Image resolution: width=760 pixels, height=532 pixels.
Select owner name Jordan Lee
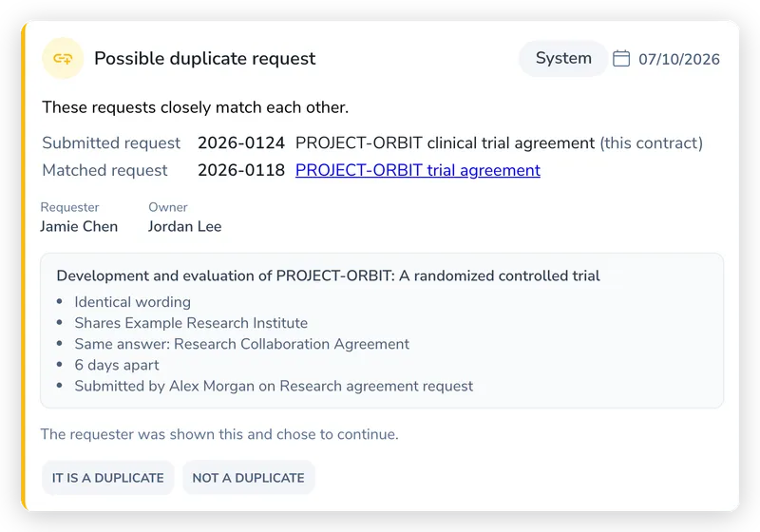pos(184,226)
